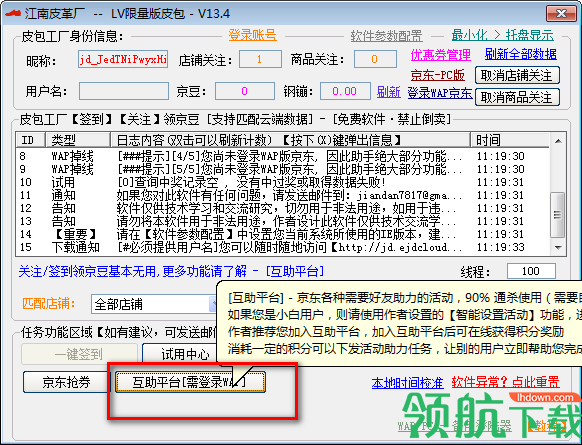Open 优惠券管理 link

point(441,55)
